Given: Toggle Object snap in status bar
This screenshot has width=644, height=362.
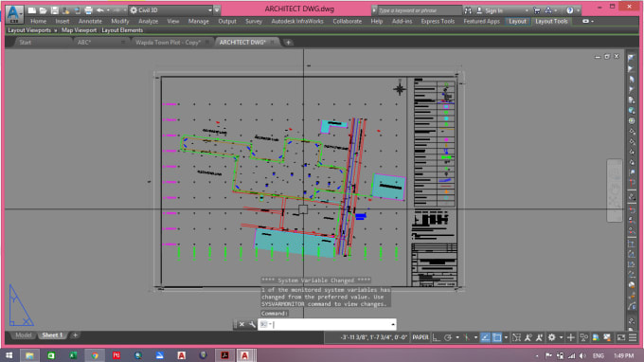Looking at the screenshot, I should [x=497, y=337].
